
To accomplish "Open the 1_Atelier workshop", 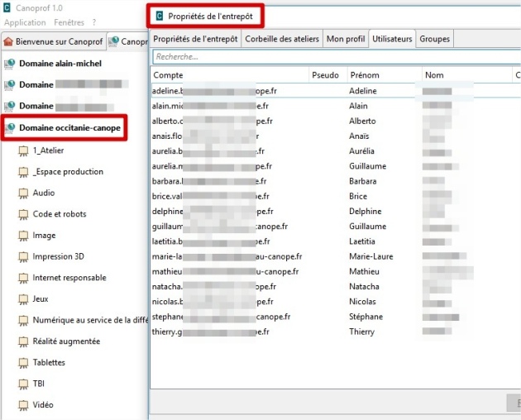I will (48, 150).
